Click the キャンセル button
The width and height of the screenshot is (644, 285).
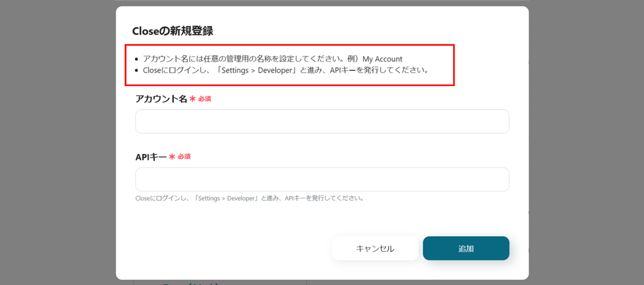[375, 248]
